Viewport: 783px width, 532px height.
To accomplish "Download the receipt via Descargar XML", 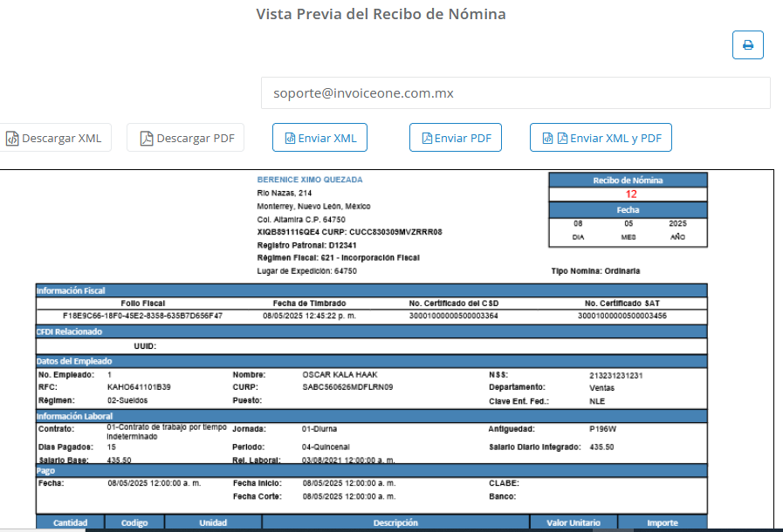I will 54,138.
